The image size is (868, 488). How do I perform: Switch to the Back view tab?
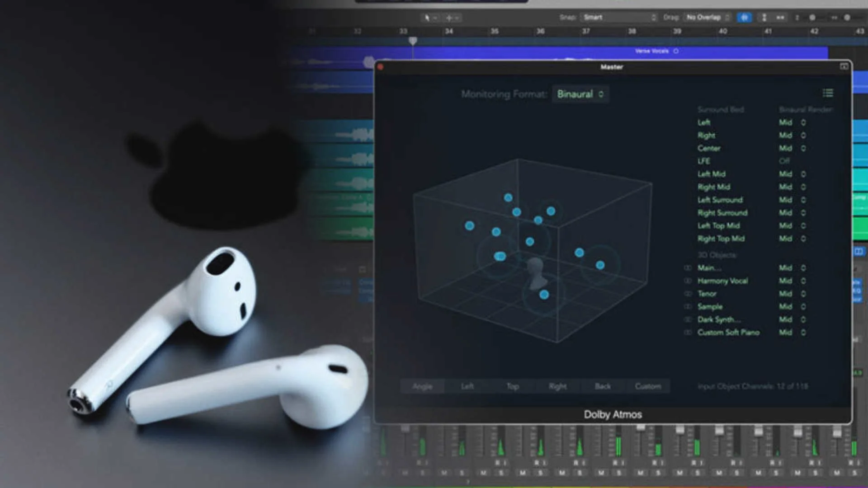click(603, 386)
